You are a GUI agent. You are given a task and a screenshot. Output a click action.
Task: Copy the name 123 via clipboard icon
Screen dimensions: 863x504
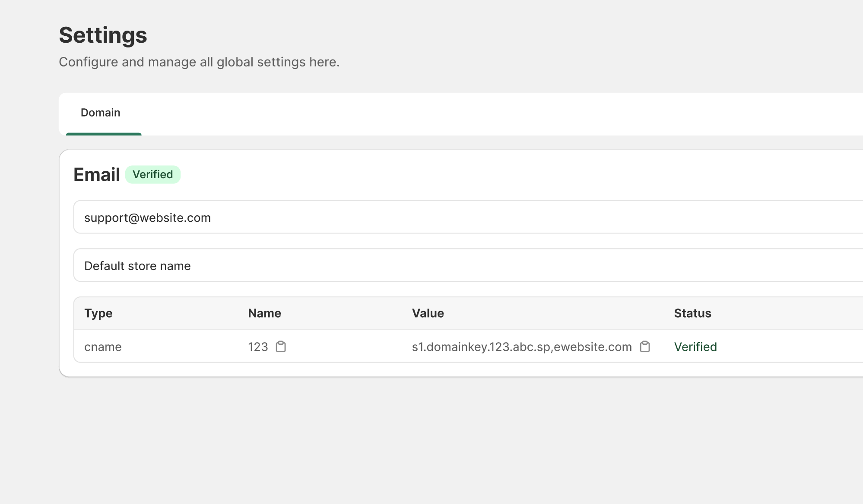coord(281,346)
